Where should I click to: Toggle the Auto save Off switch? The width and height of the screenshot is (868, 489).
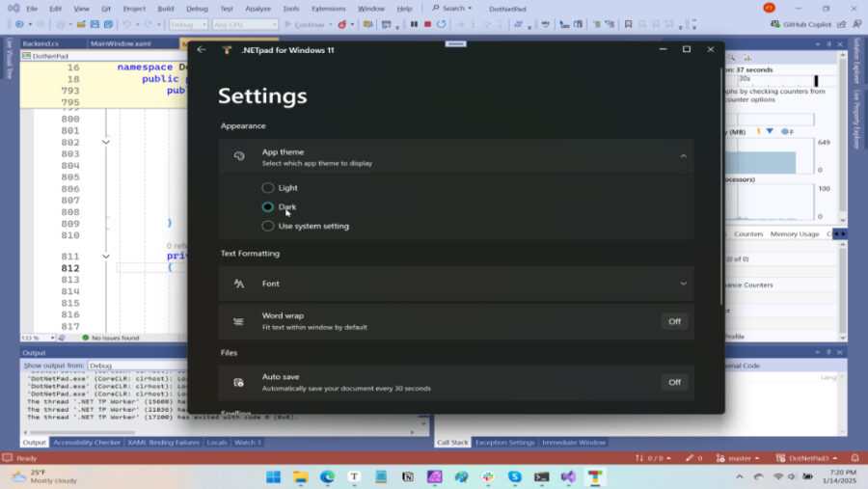point(674,382)
